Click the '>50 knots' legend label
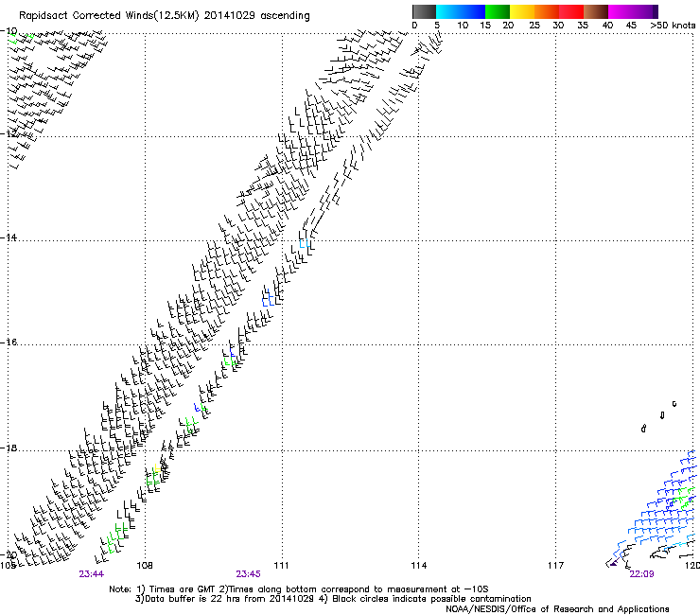Viewport: 700px width, 615px height. pyautogui.click(x=673, y=26)
